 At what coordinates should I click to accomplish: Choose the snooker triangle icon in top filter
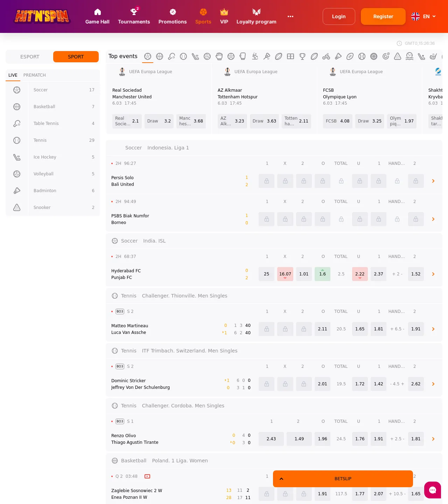point(398,56)
